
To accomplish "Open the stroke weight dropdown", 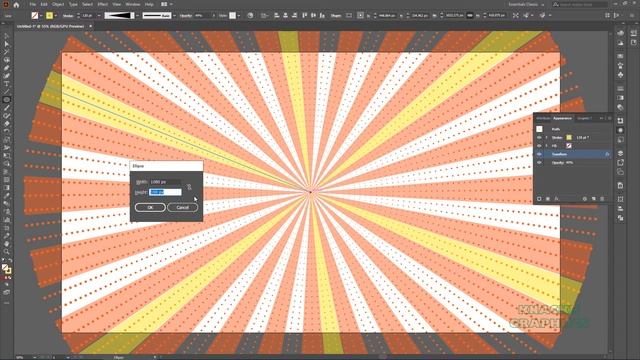I will click(98, 16).
